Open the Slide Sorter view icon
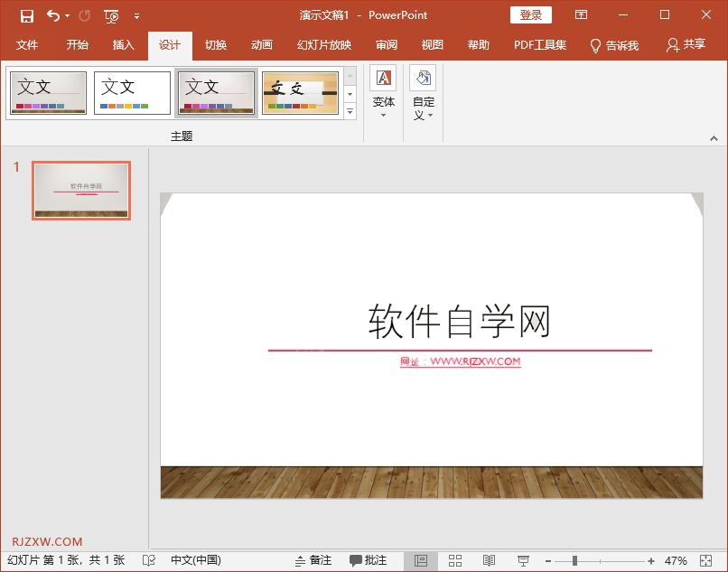Image resolution: width=728 pixels, height=572 pixels. 455,560
